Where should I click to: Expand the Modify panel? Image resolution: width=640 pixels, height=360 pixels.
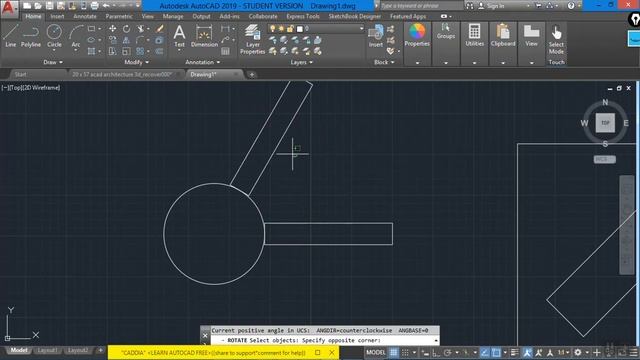[137, 62]
